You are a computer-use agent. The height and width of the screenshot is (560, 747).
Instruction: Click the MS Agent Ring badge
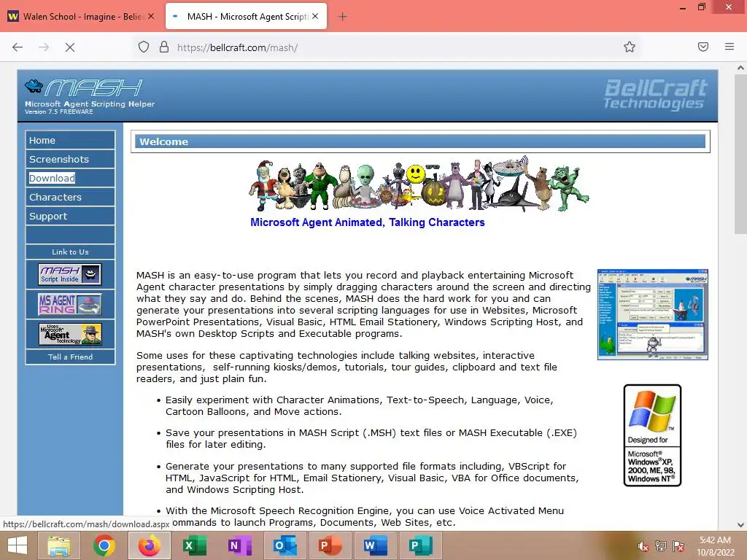[70, 304]
